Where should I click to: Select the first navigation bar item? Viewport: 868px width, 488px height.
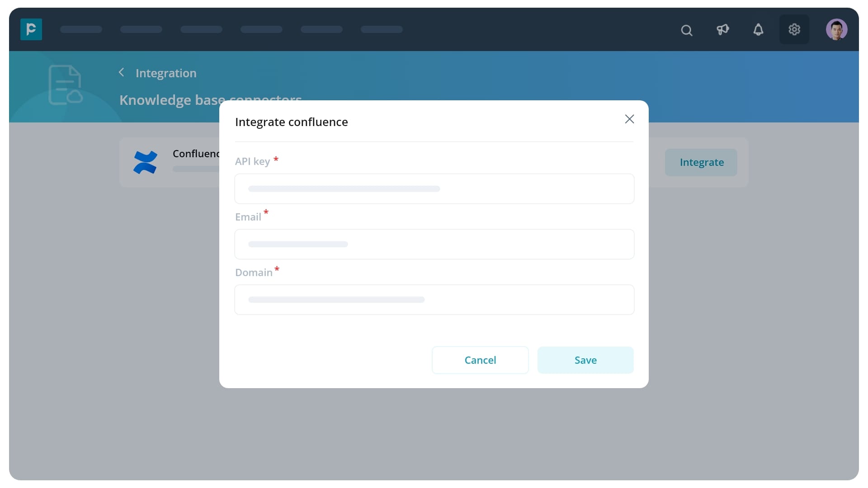click(81, 29)
